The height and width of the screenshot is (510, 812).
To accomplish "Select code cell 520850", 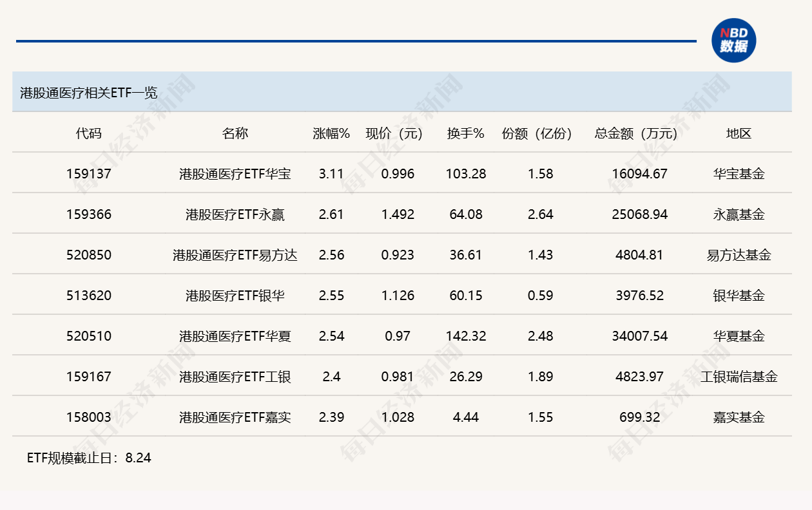I will click(89, 255).
